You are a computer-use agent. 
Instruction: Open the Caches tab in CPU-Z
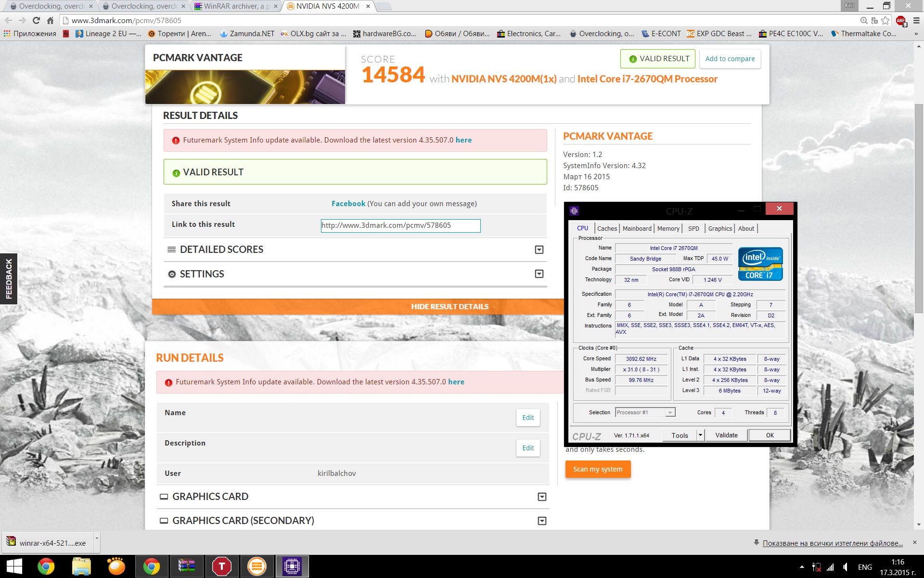click(607, 228)
